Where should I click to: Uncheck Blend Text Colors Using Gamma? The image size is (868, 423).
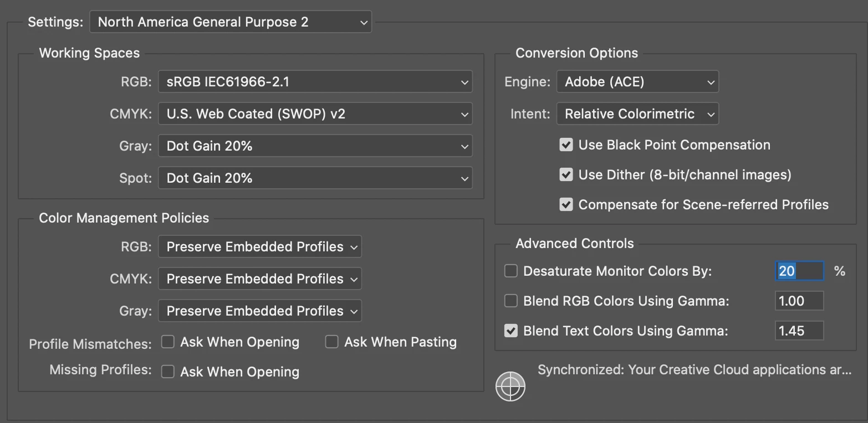510,331
